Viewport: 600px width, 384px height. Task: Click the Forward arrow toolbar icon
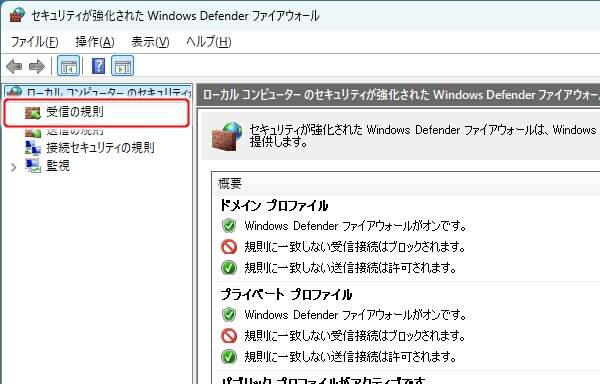coord(37,67)
